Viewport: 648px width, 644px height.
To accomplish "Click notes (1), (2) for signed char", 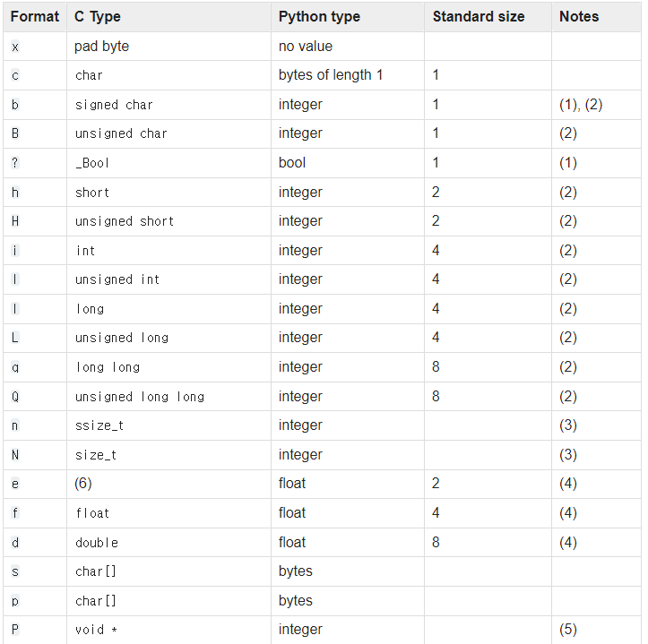I will 581,105.
